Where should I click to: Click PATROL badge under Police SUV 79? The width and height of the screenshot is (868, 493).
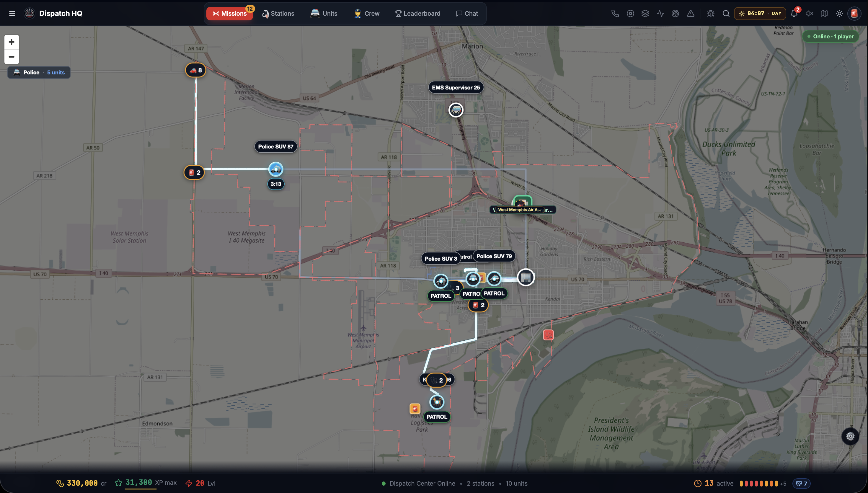[x=494, y=293]
